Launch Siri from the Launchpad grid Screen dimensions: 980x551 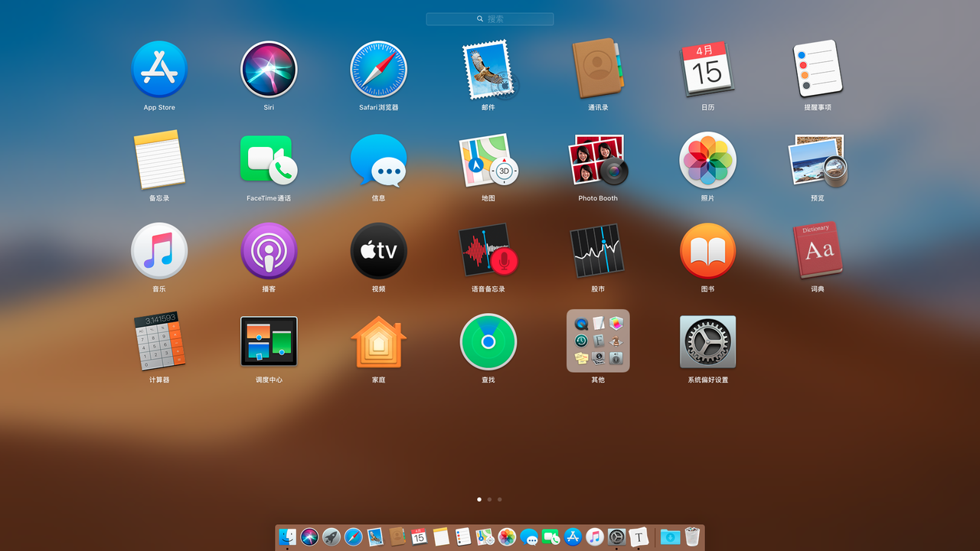pos(269,69)
